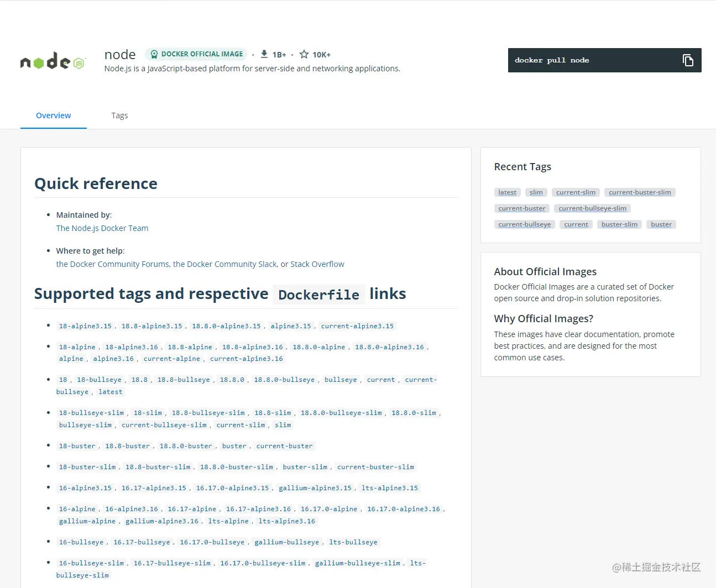
Task: Click the Docker Official Image badge icon
Action: (154, 54)
